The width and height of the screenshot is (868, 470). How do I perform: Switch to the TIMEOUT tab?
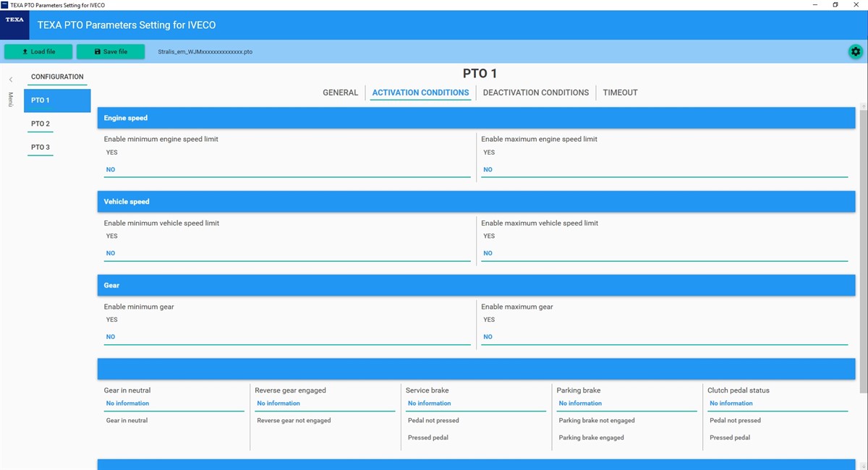(x=621, y=93)
